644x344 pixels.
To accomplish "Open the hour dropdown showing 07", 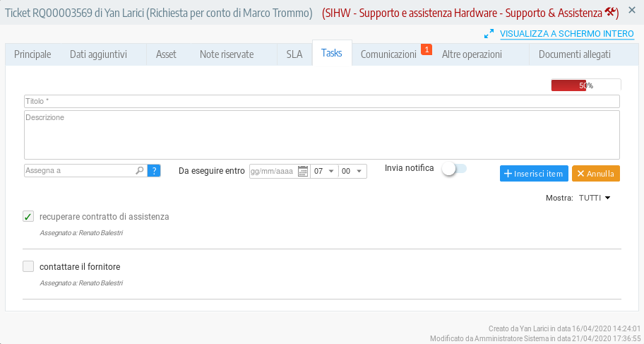I will (x=323, y=171).
